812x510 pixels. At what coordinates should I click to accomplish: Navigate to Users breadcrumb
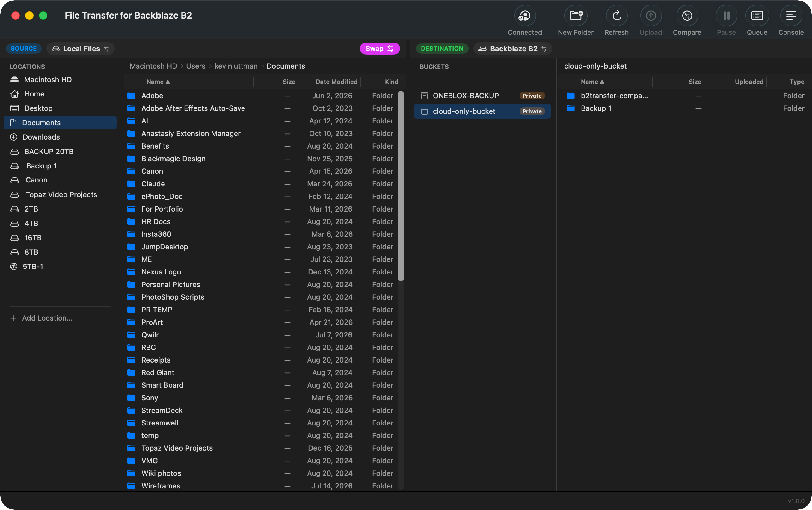pos(196,66)
